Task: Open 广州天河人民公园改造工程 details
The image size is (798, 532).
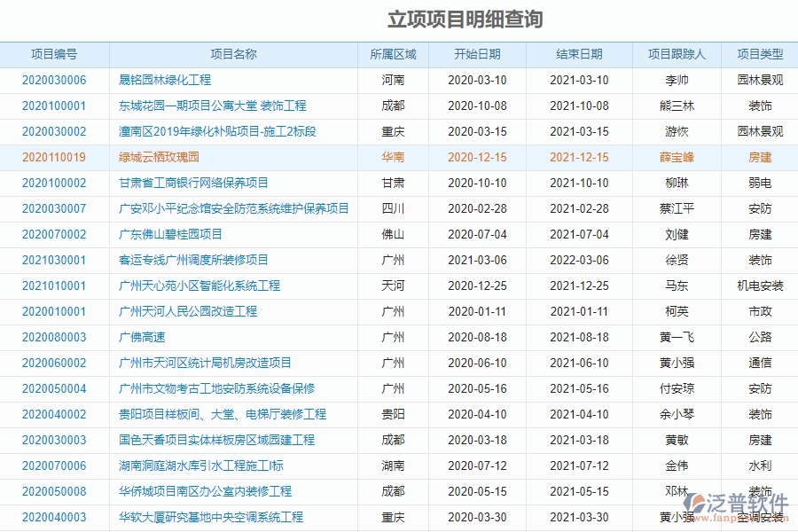Action: coord(188,311)
